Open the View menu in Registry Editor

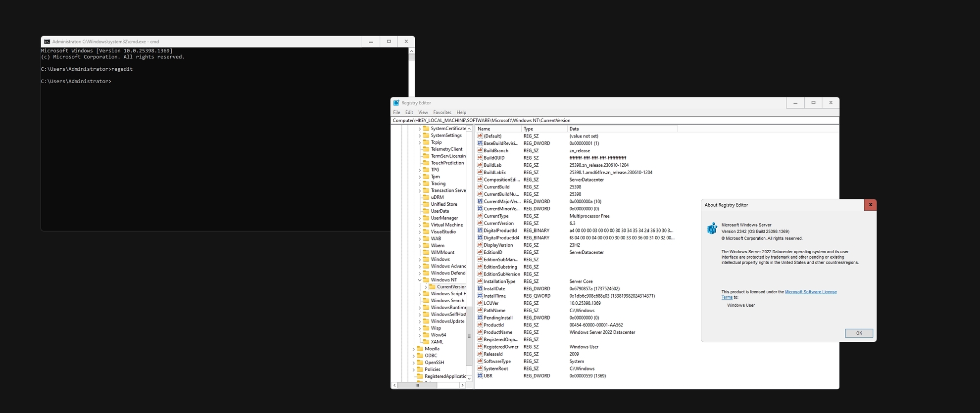coord(423,112)
